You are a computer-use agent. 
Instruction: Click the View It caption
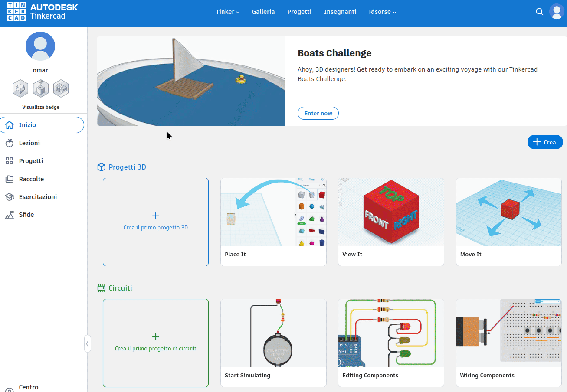(x=352, y=255)
